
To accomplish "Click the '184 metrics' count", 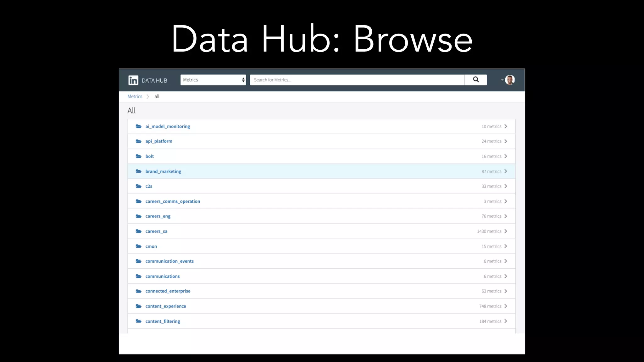I will [490, 321].
